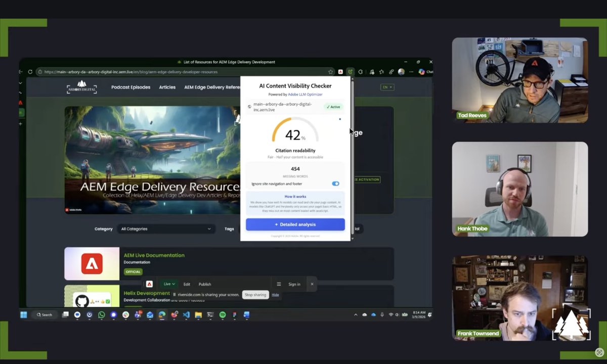Click the OFFICIAL tag badge
607x364 pixels.
pos(133,271)
